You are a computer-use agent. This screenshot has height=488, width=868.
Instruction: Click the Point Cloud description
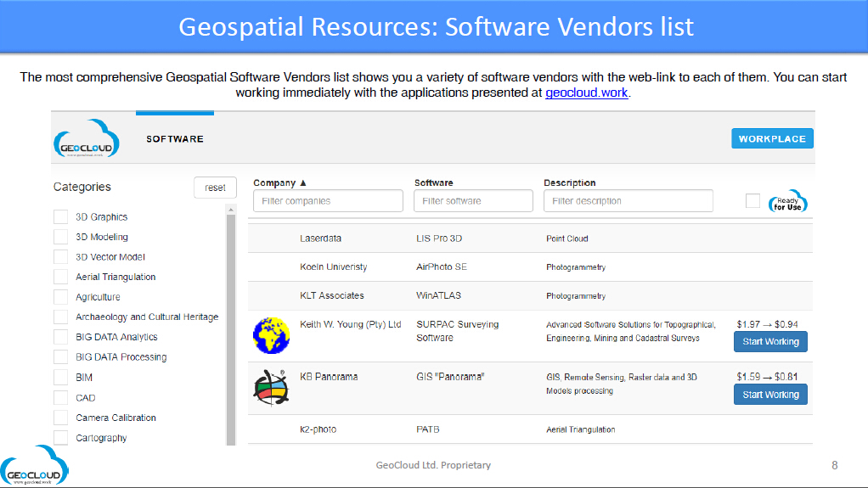pos(566,238)
